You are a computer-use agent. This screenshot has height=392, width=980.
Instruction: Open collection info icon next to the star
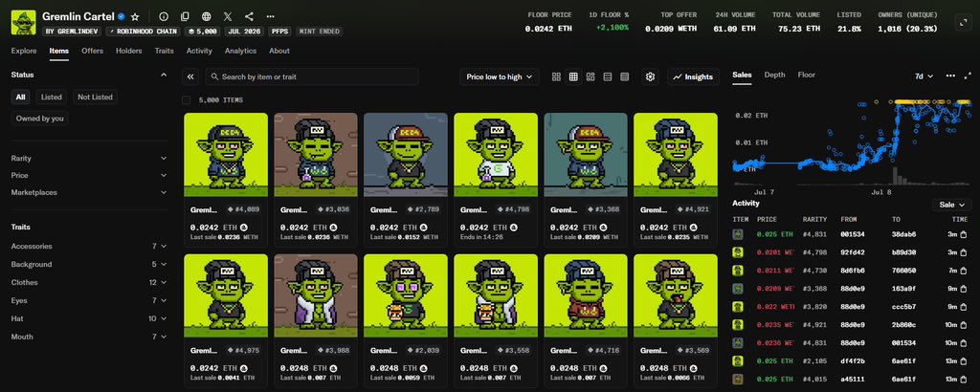coord(164,17)
